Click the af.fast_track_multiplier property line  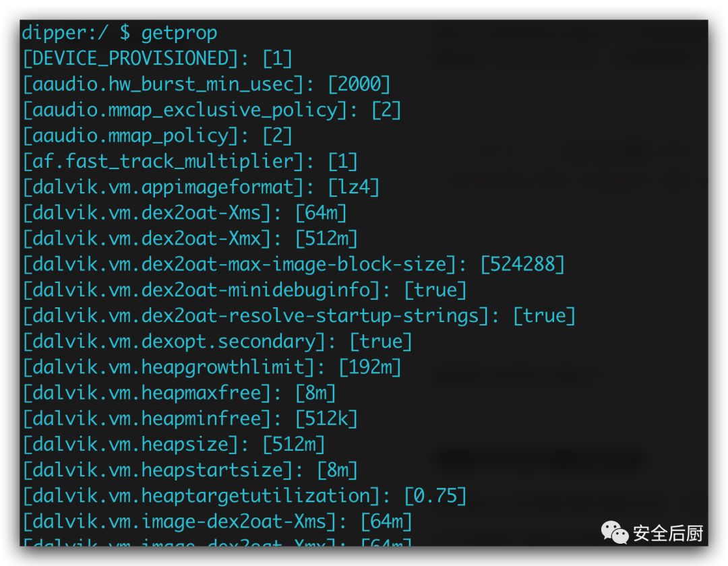tap(190, 161)
